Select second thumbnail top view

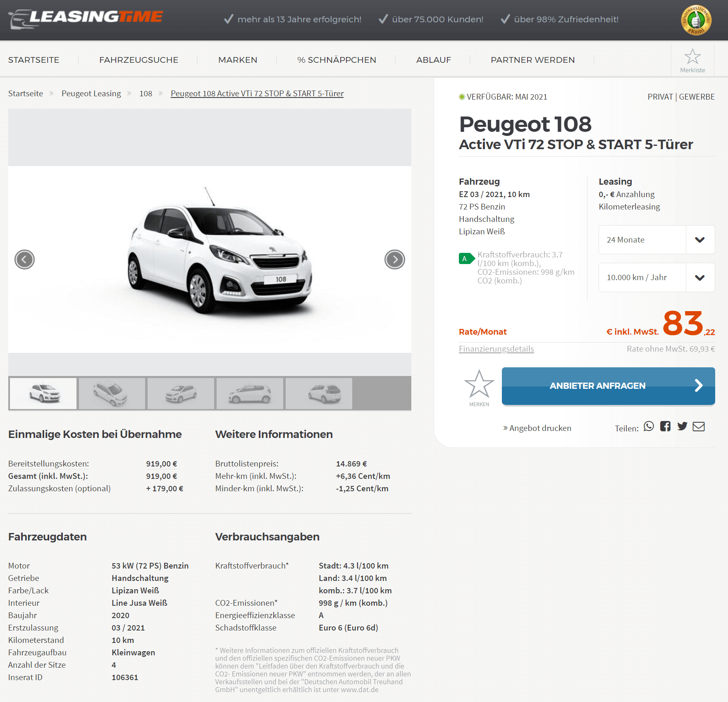112,393
